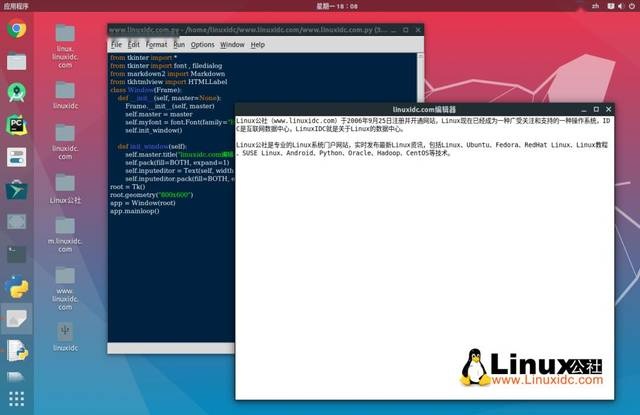Click the line 'app.mainloop()' in IDLE
This screenshot has height=415, width=640.
134,211
